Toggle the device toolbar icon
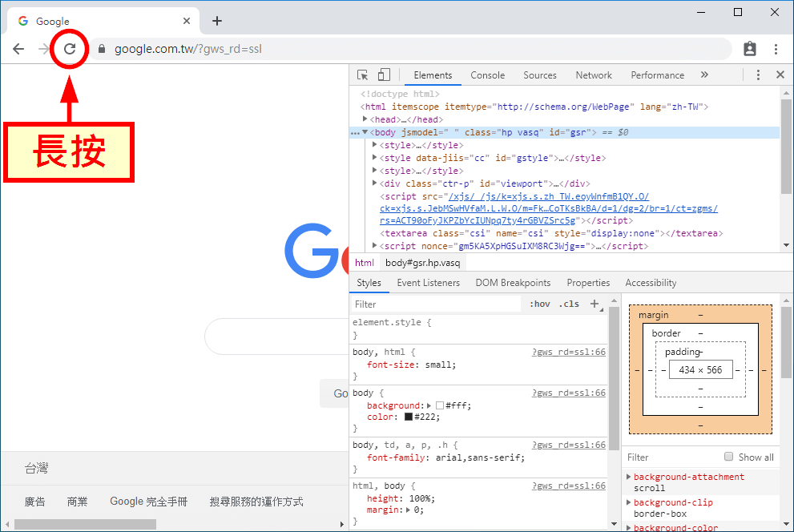 (x=385, y=75)
